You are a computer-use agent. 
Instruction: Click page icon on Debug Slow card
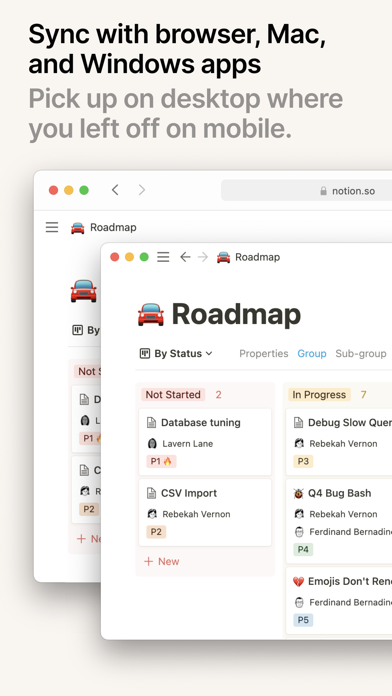coord(298,423)
